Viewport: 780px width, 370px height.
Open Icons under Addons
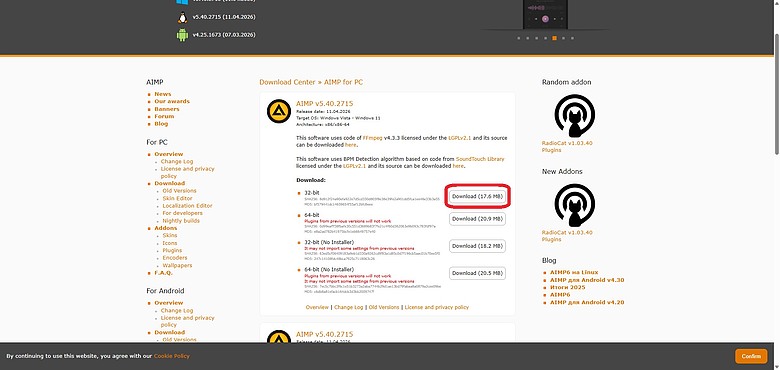click(x=170, y=243)
